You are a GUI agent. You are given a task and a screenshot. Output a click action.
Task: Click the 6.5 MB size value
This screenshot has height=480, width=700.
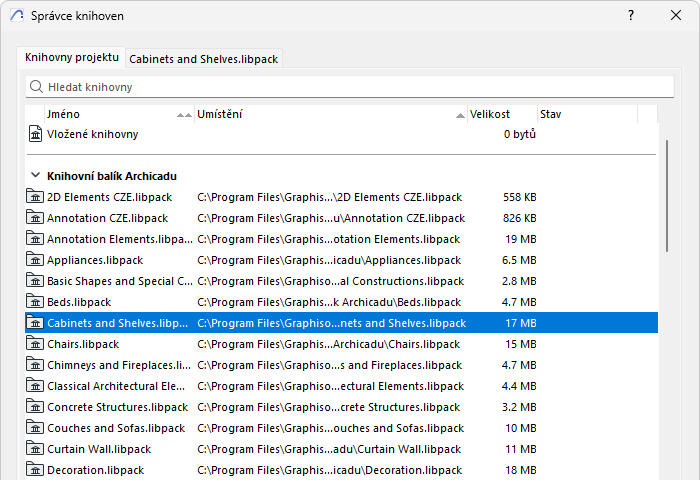[x=519, y=260]
